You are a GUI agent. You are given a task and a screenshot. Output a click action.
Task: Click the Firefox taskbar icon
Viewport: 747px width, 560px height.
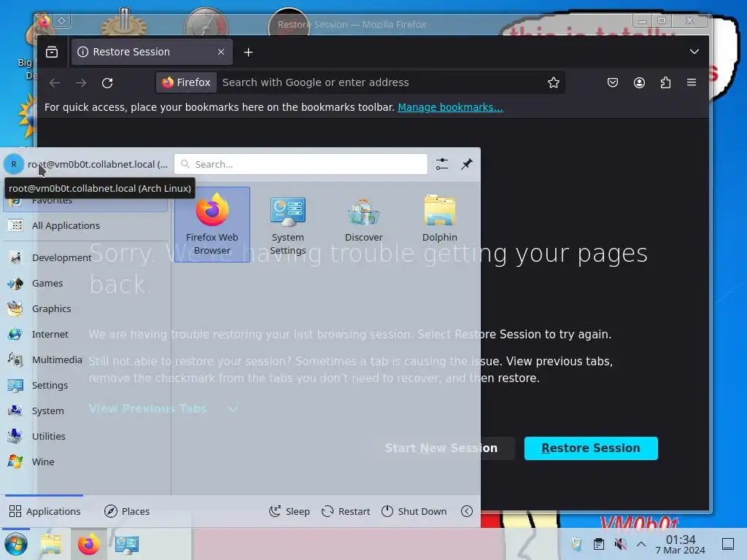tap(89, 544)
